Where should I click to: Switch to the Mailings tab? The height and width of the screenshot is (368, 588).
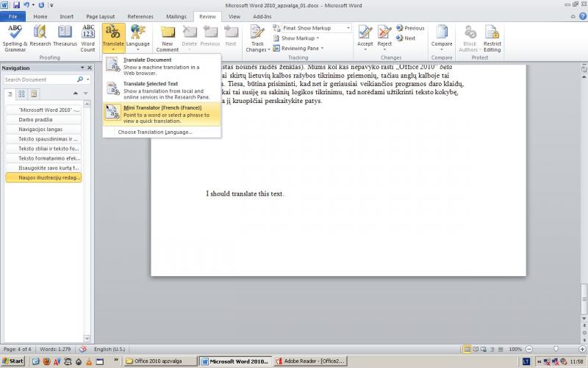pyautogui.click(x=176, y=16)
